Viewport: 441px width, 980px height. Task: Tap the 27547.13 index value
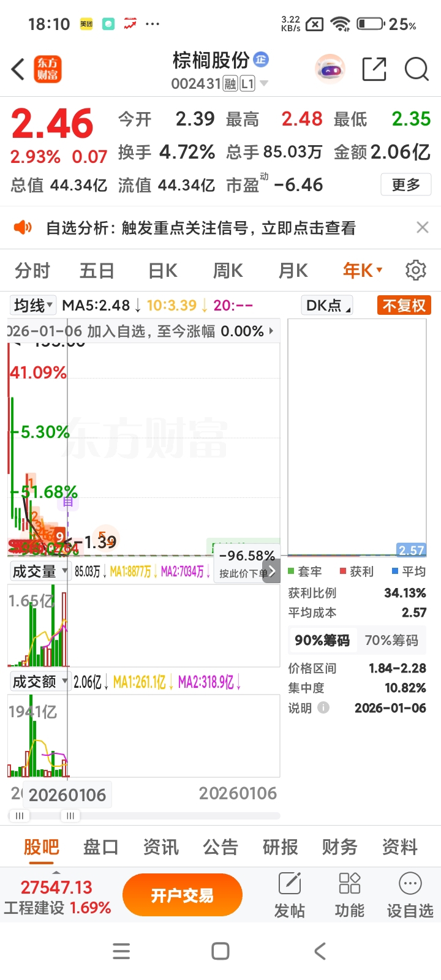coord(56,887)
